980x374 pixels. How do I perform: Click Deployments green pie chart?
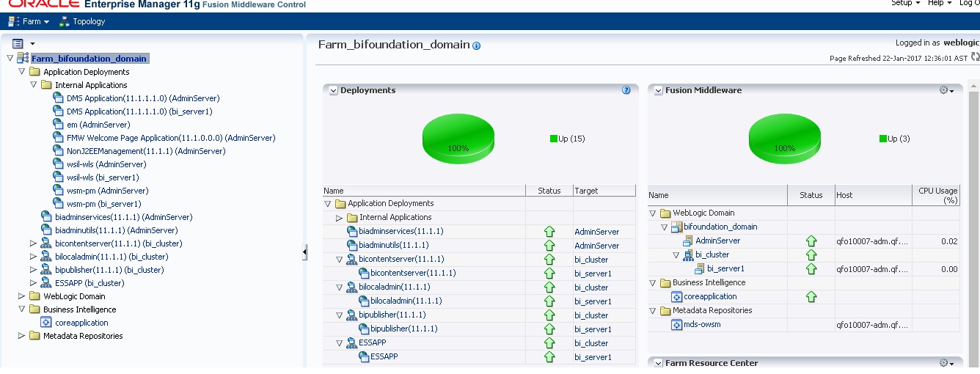pyautogui.click(x=458, y=138)
